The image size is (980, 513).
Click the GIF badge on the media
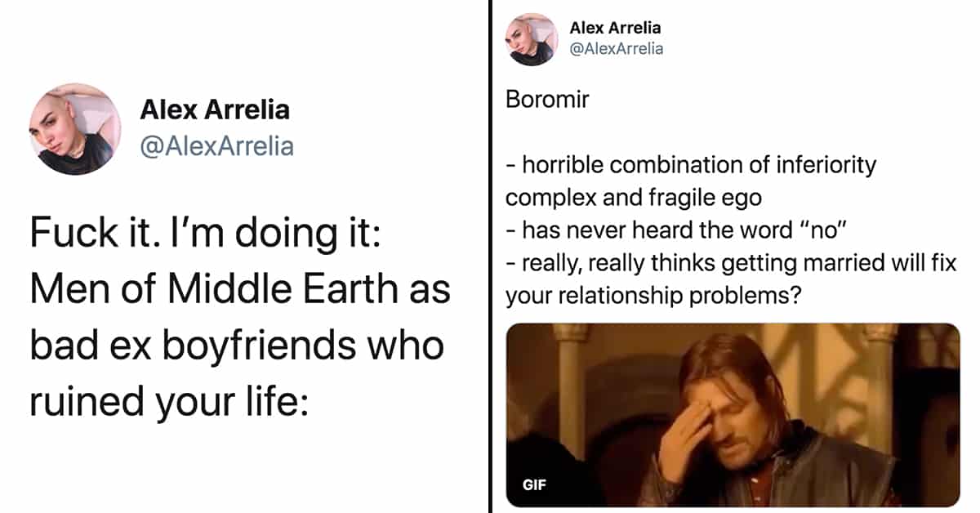pos(534,484)
